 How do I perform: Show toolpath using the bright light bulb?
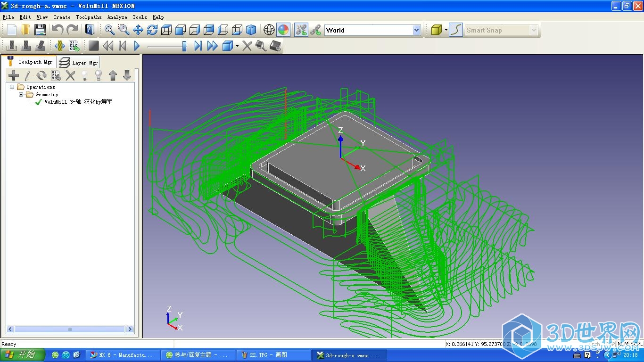click(x=99, y=75)
